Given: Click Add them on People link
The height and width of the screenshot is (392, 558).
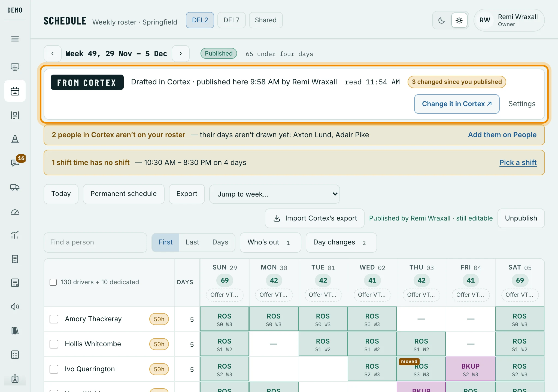Looking at the screenshot, I should 502,135.
